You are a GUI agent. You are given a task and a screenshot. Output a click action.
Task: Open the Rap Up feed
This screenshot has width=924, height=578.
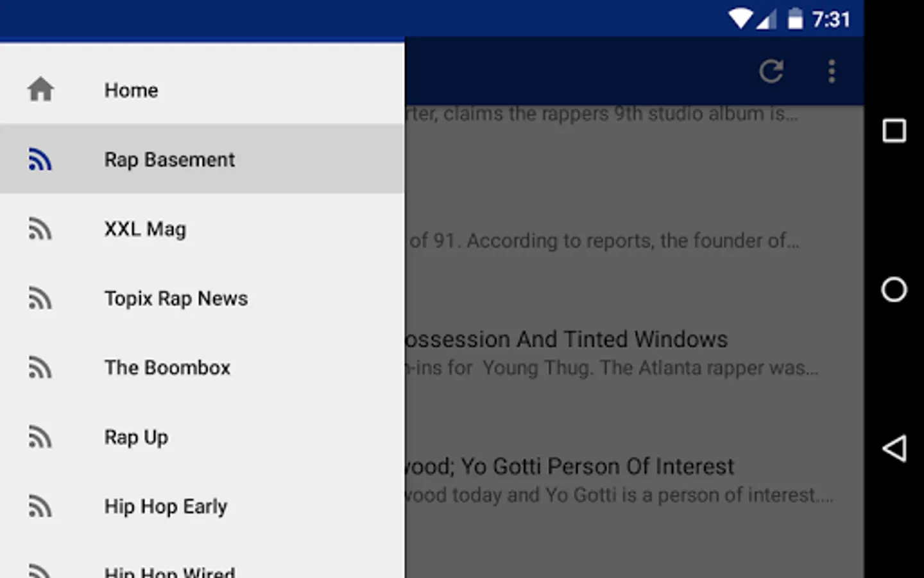pyautogui.click(x=202, y=436)
